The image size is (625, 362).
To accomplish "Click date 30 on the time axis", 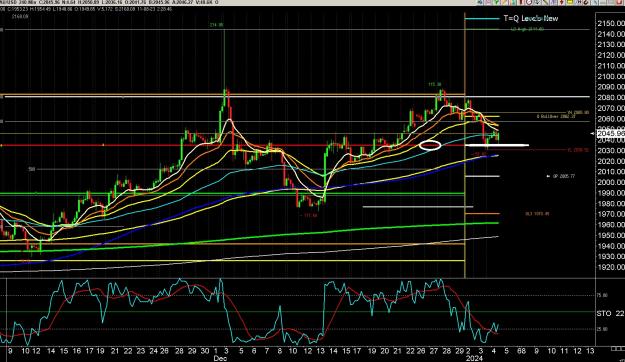I will (x=204, y=351).
